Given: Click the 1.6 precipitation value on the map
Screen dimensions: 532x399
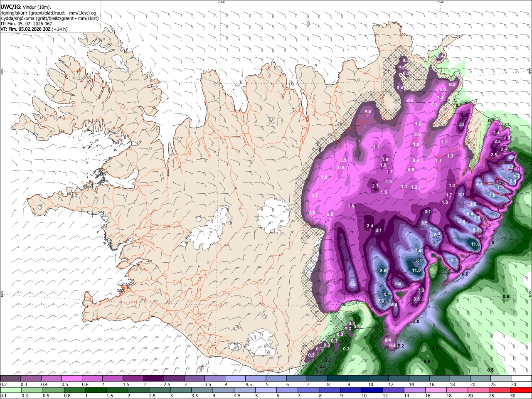Looking at the screenshot, I should coord(351,206).
